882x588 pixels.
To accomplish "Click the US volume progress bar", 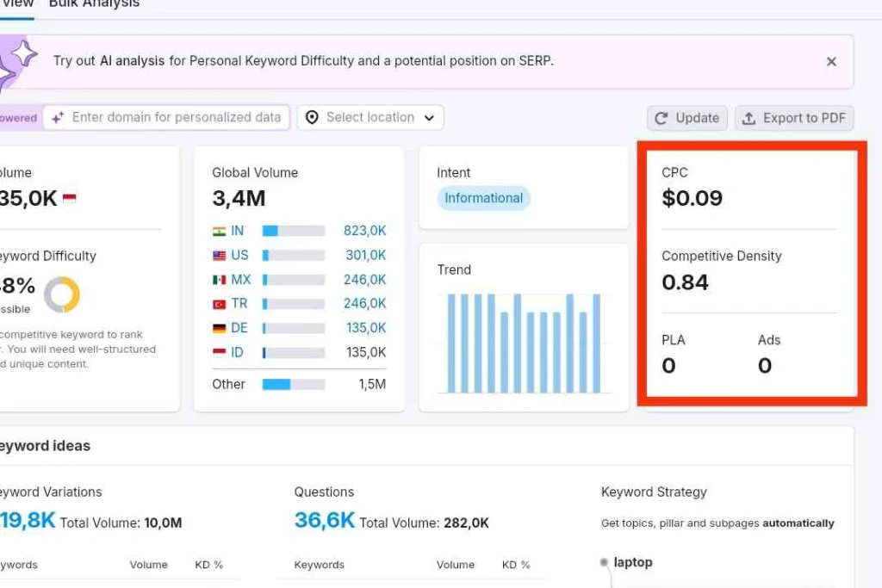I will [x=294, y=256].
